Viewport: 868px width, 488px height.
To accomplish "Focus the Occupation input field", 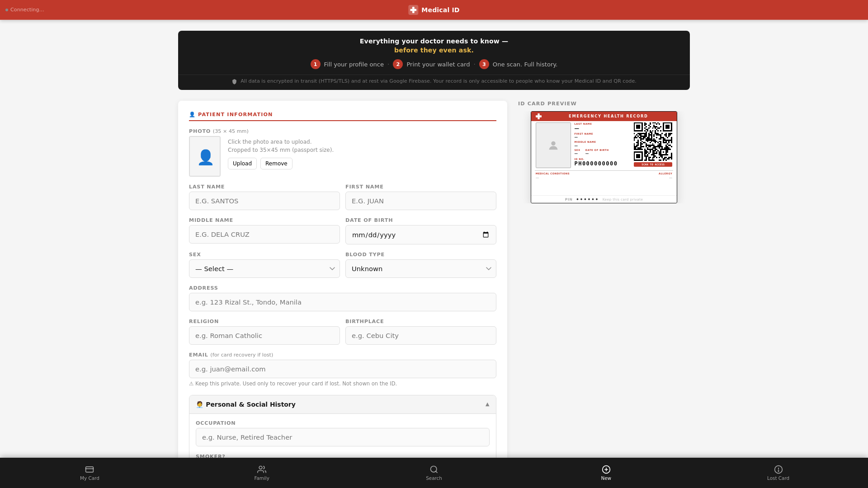I will (343, 437).
